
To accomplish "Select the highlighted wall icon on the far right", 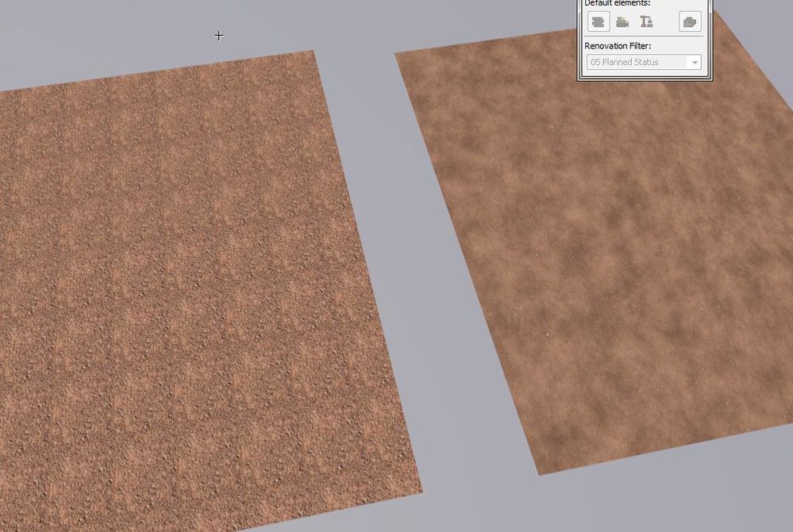I will [688, 21].
